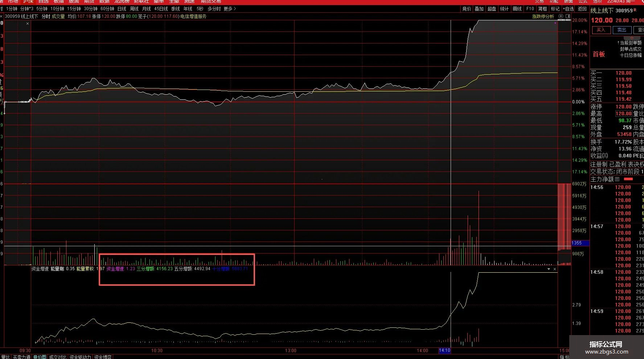The image size is (644, 359).
Task: Switch to the 月线 monthly chart
Action: pos(147,9)
